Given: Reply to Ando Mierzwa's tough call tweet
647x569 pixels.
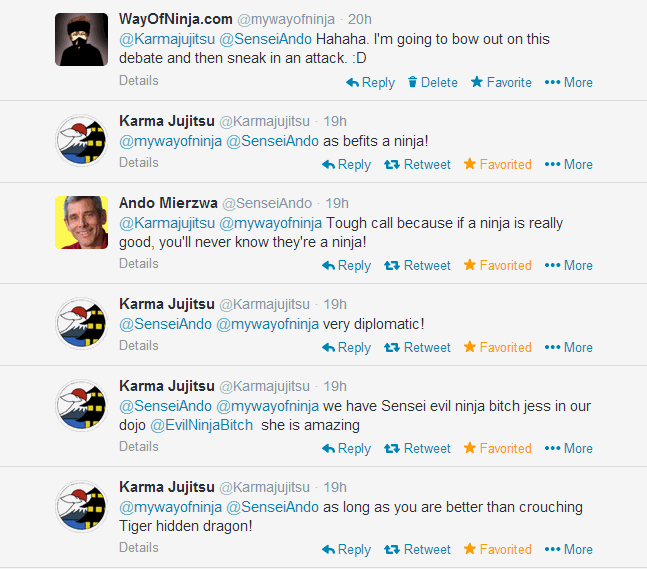Looking at the screenshot, I should (346, 265).
